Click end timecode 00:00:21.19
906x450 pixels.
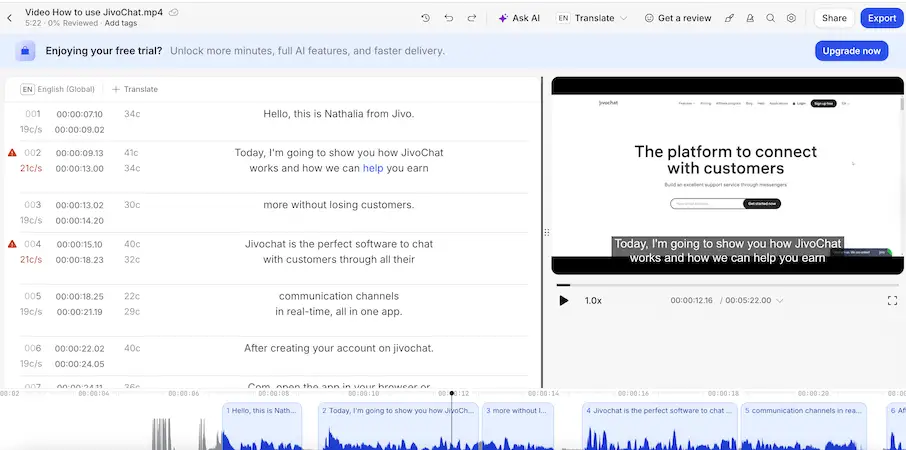[x=80, y=312]
